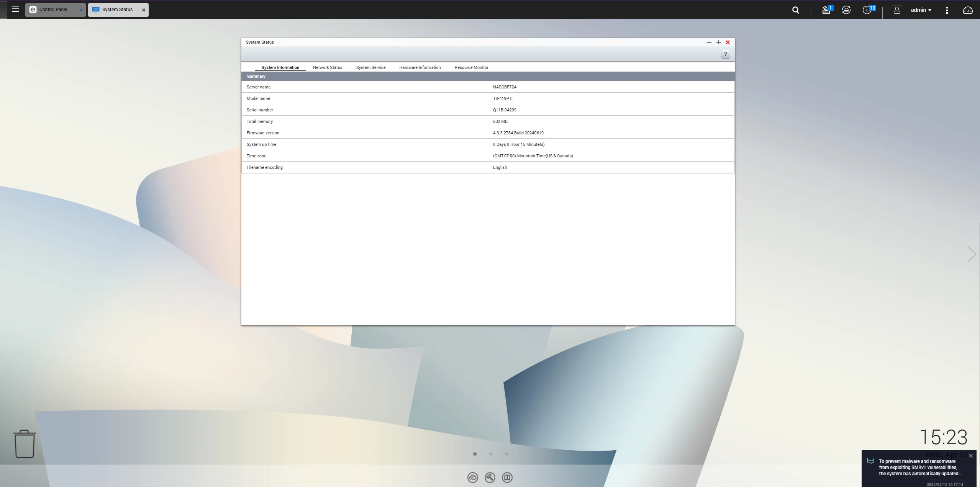Switch to the System Service tab

370,67
